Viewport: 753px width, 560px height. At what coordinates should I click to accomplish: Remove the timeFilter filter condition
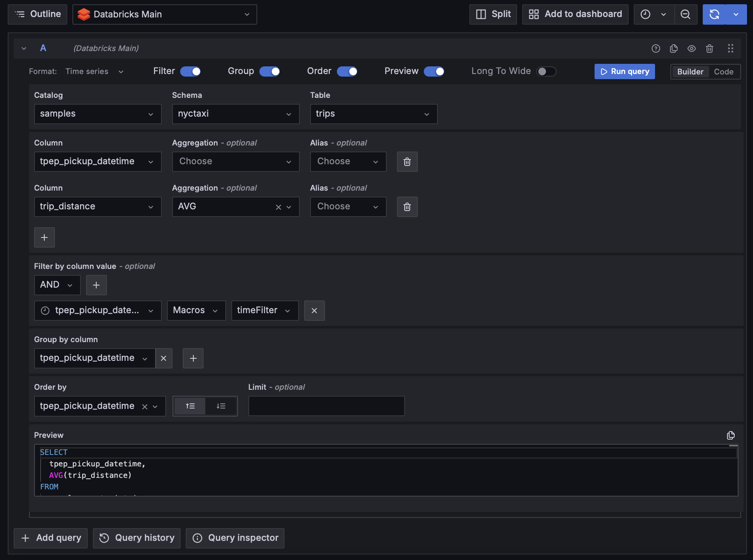click(x=314, y=311)
